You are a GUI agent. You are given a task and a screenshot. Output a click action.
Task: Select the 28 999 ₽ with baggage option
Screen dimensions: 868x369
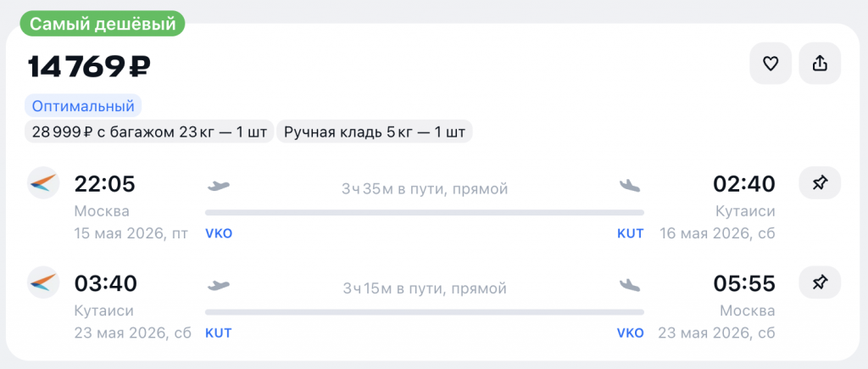148,131
